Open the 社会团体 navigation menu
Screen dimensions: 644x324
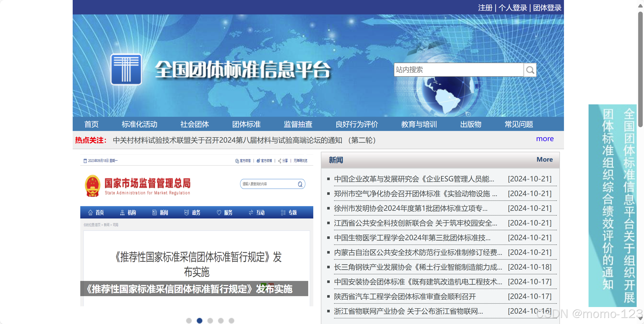pos(194,124)
